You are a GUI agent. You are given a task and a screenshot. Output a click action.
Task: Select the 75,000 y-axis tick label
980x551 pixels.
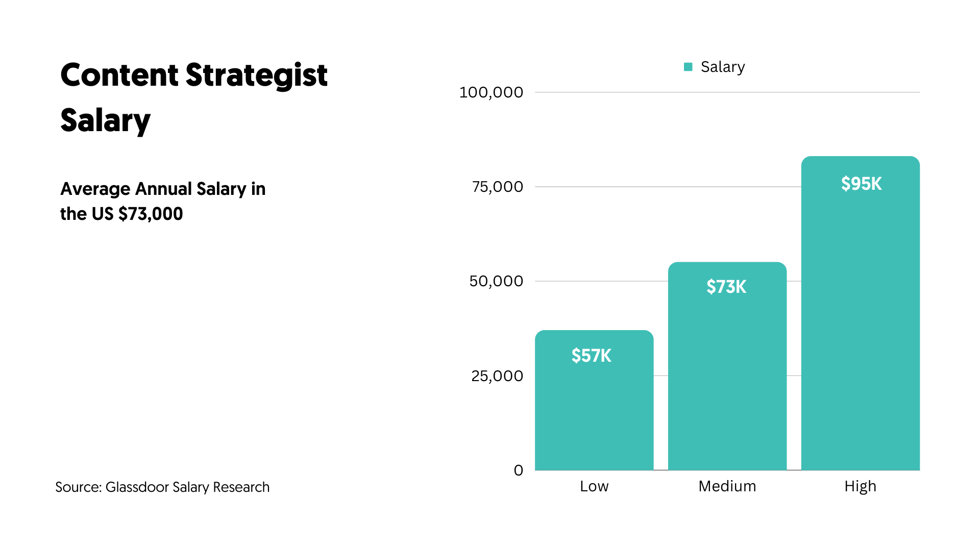498,187
